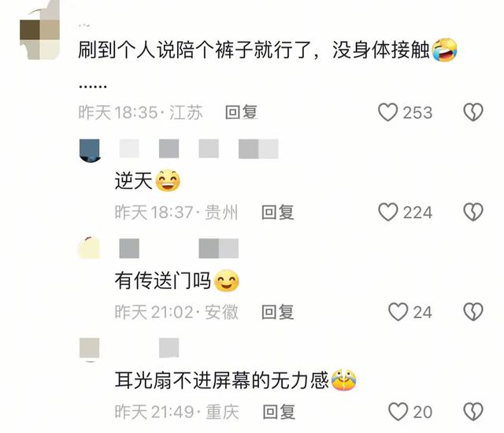Like the 耳光扇不进屏幕的无力感 reply
This screenshot has height=433, width=504.
pos(398,412)
